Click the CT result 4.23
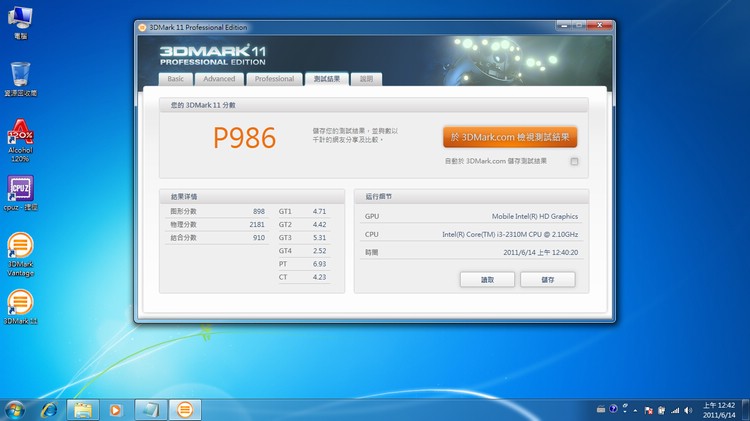 coord(320,277)
